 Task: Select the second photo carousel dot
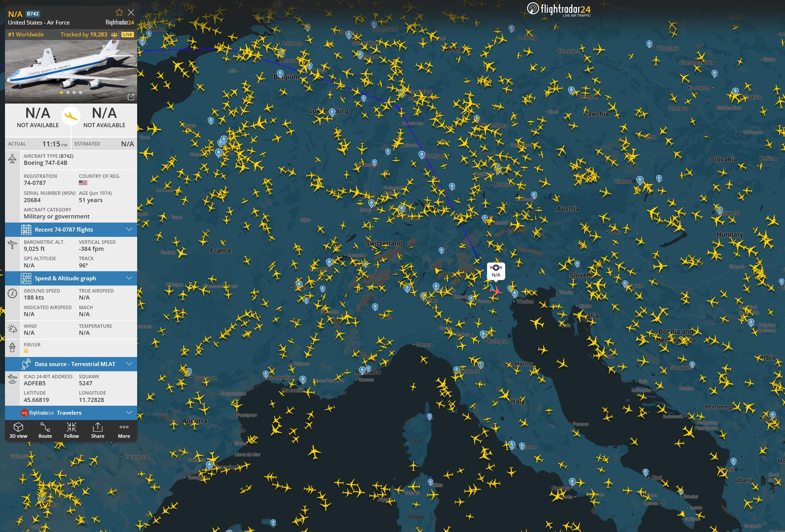[x=68, y=92]
